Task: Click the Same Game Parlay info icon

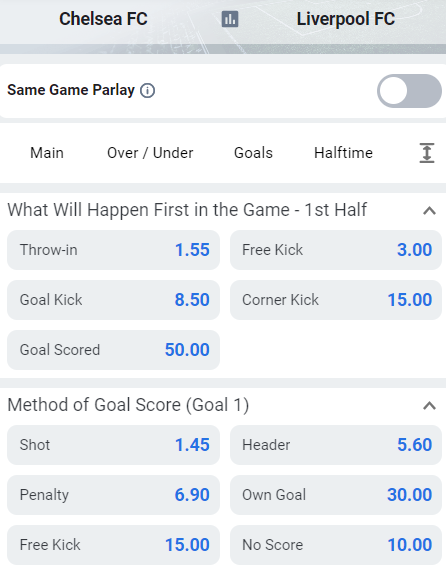Action: tap(147, 91)
